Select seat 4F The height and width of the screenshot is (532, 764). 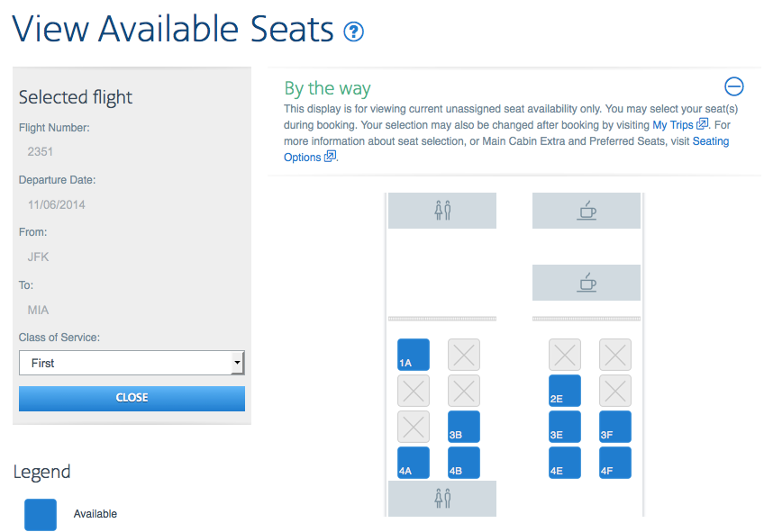pos(614,463)
